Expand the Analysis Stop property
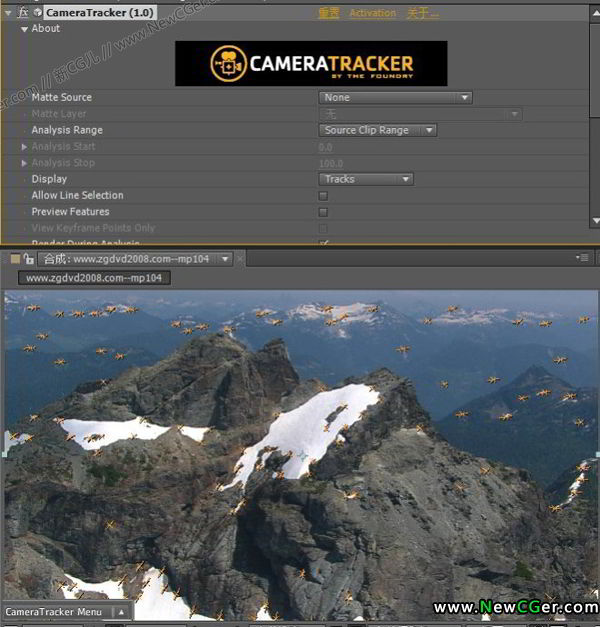Viewport: 600px width, 627px height. click(x=24, y=163)
